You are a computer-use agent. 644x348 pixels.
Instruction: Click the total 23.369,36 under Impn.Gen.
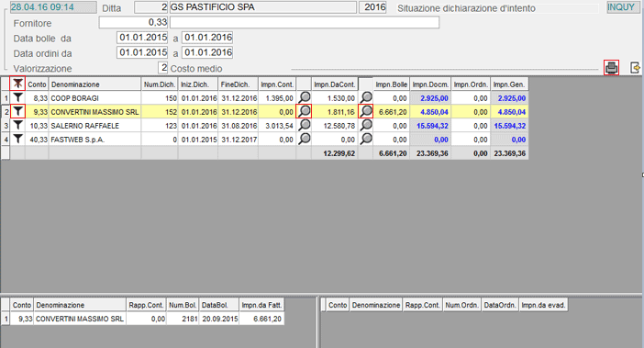tap(510, 153)
